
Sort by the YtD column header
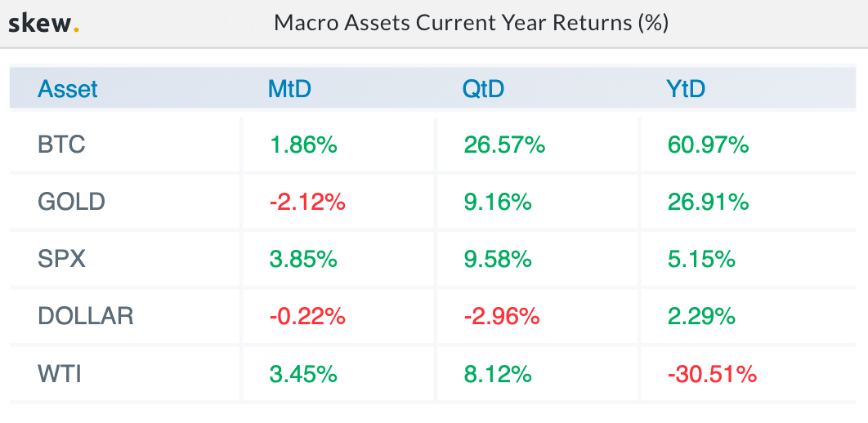pyautogui.click(x=685, y=89)
